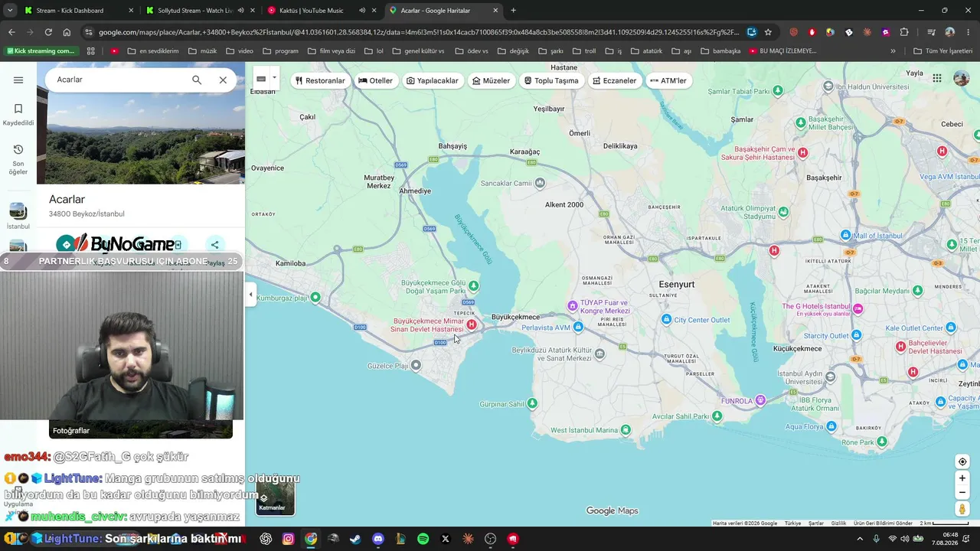Open Chrome's three-dot menu

pos(969,32)
